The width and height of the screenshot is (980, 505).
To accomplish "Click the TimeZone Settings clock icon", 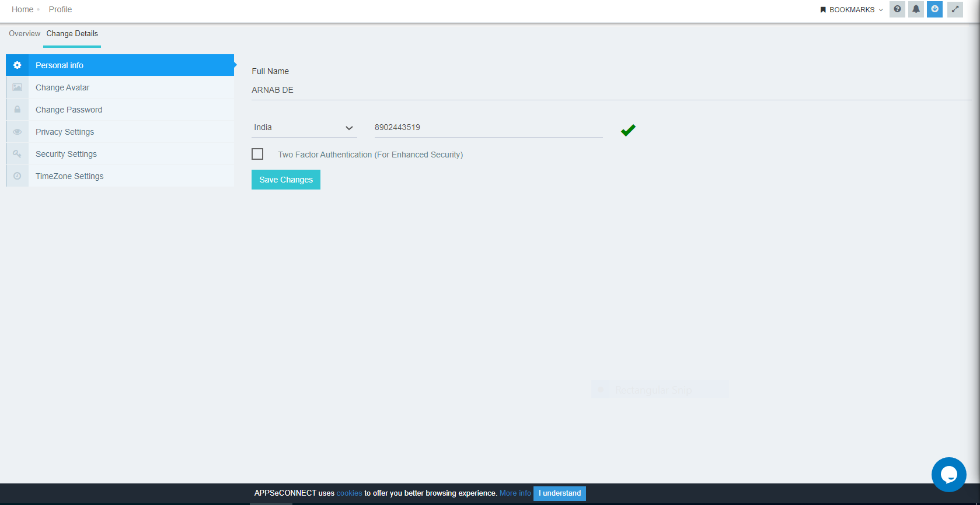I will click(x=18, y=176).
